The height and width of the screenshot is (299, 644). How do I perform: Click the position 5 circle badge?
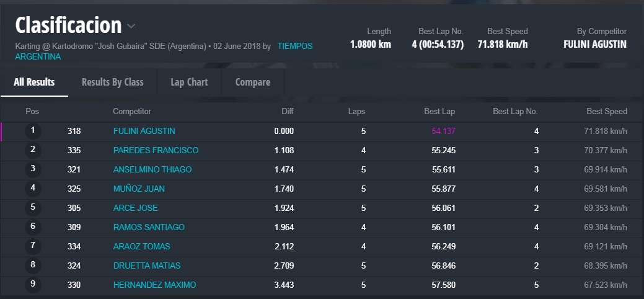(x=33, y=208)
